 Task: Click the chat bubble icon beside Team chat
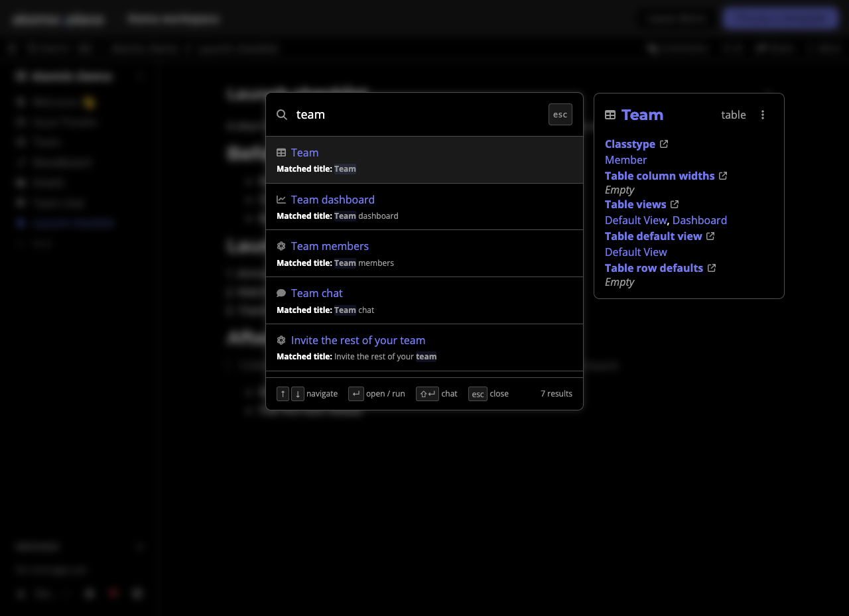(x=281, y=293)
